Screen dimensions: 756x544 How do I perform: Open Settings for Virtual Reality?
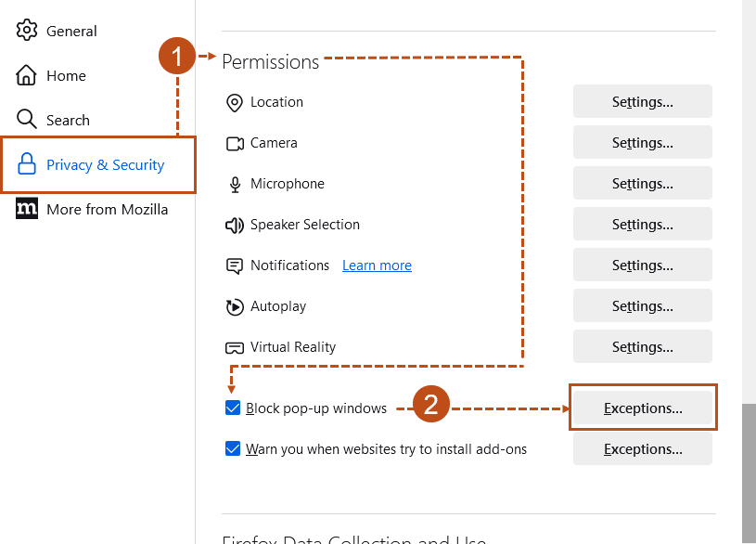[642, 347]
